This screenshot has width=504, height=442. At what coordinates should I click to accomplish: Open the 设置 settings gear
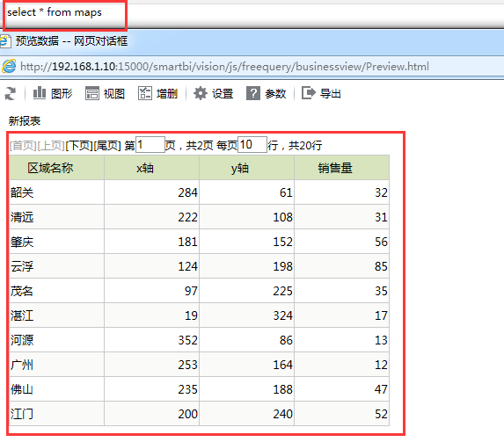[x=201, y=93]
